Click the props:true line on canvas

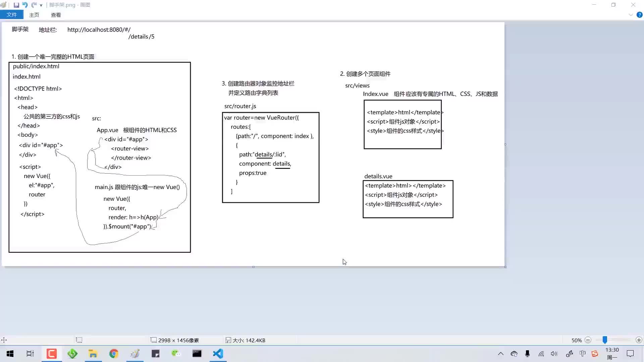click(253, 173)
